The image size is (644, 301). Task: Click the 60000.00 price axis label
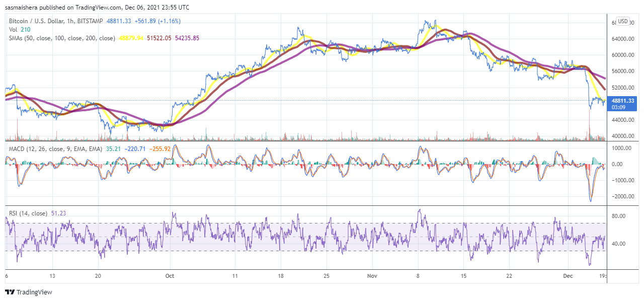click(622, 55)
